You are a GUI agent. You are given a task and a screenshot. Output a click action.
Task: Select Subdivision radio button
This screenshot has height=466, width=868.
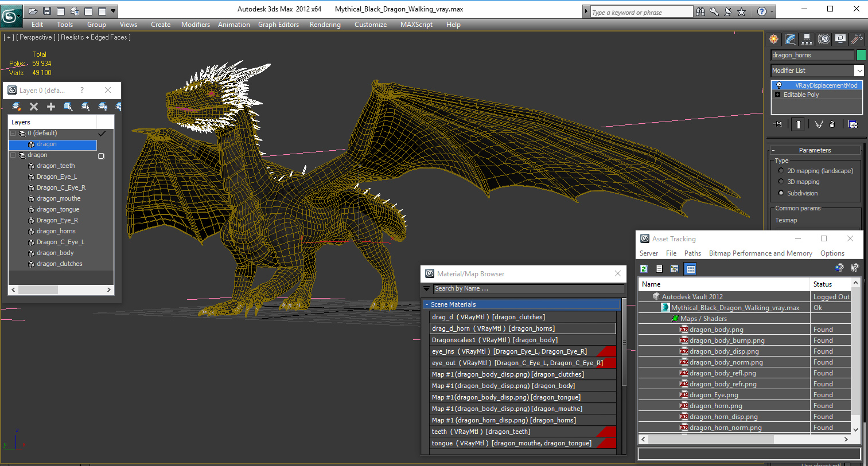pos(781,193)
